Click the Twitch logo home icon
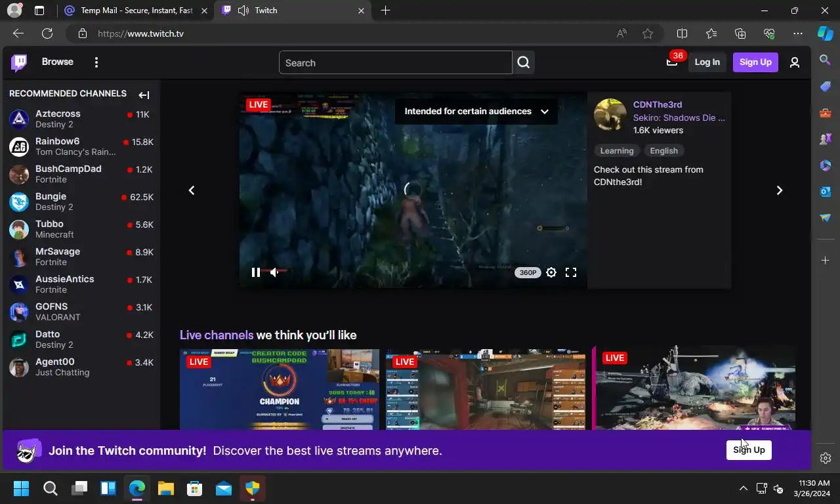 pos(19,62)
